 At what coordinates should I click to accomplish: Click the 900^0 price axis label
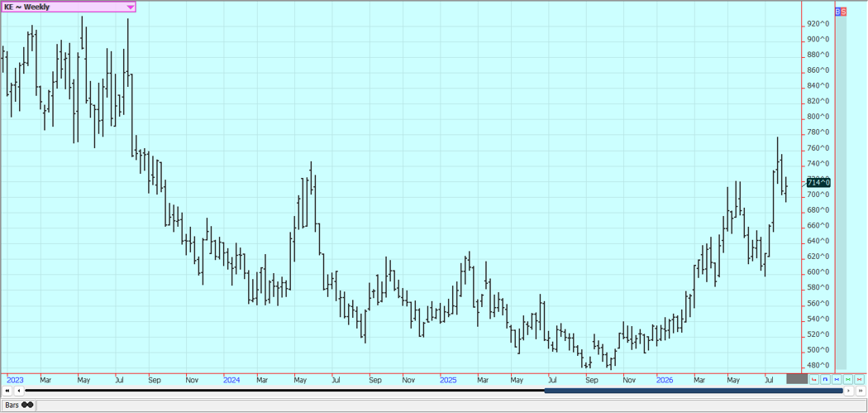[818, 40]
